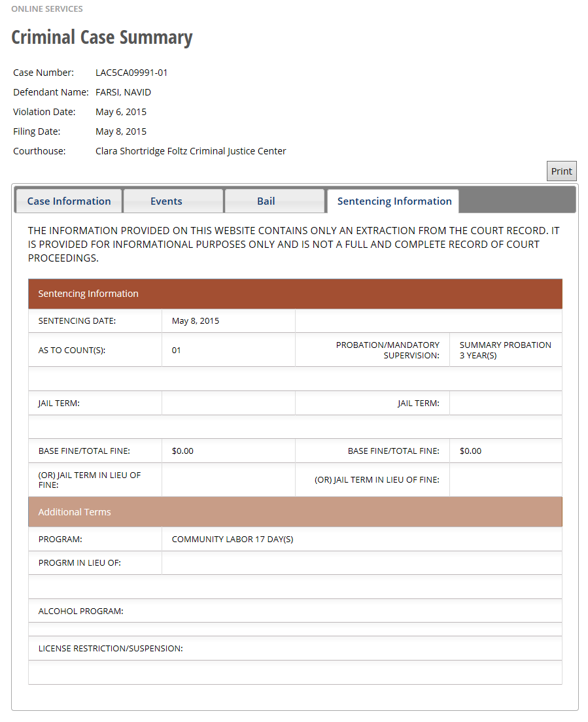This screenshot has height=722, width=588.
Task: Click Clara Shortridge Foltz Criminal Justice Center
Action: [190, 151]
